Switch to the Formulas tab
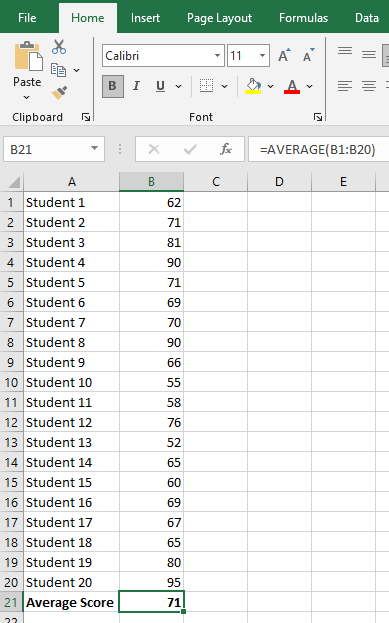This screenshot has width=389, height=623. (304, 18)
